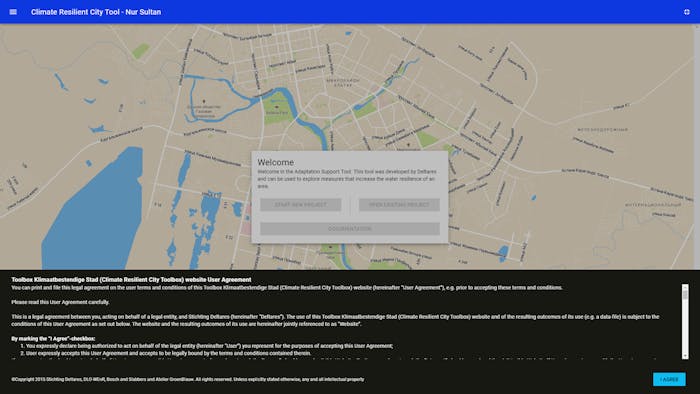Open the DOCUMENTATION button in Welcome dialog
The image size is (700, 394).
(x=350, y=228)
